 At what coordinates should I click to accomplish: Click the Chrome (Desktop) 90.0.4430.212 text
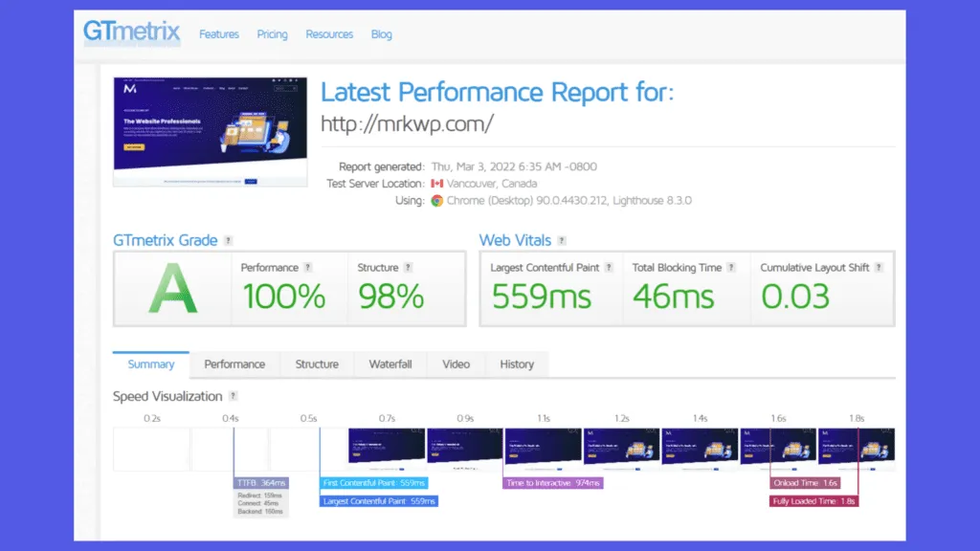[x=527, y=201]
